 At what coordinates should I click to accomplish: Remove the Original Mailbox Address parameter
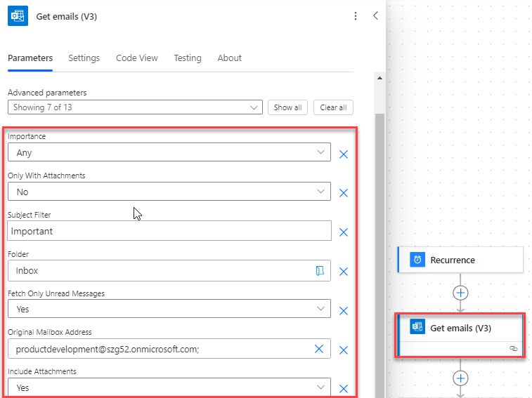(x=344, y=350)
